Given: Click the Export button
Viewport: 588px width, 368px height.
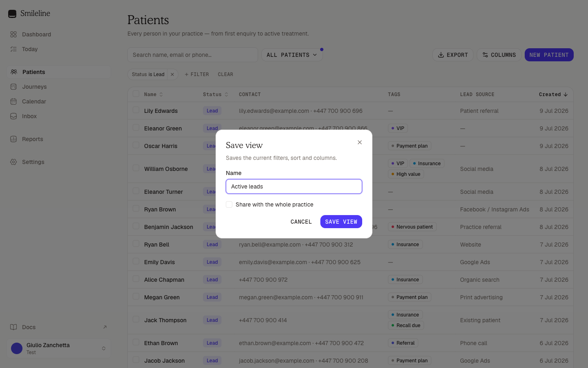Looking at the screenshot, I should 453,55.
